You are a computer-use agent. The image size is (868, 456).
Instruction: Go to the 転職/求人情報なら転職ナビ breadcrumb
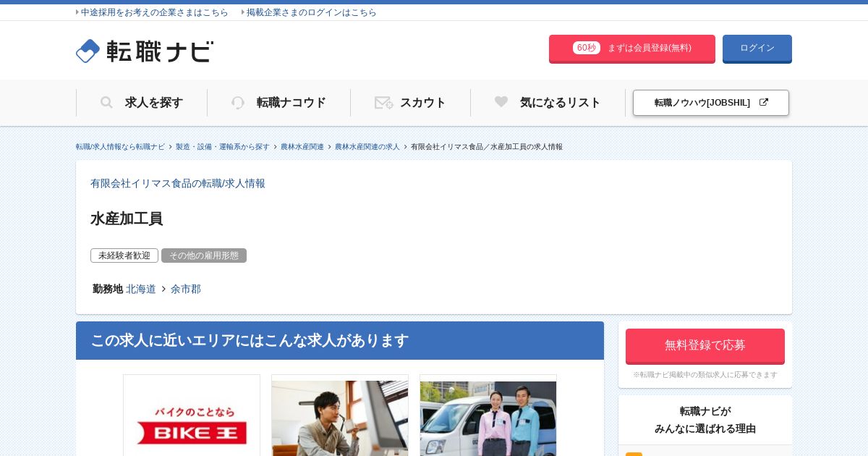click(x=120, y=147)
